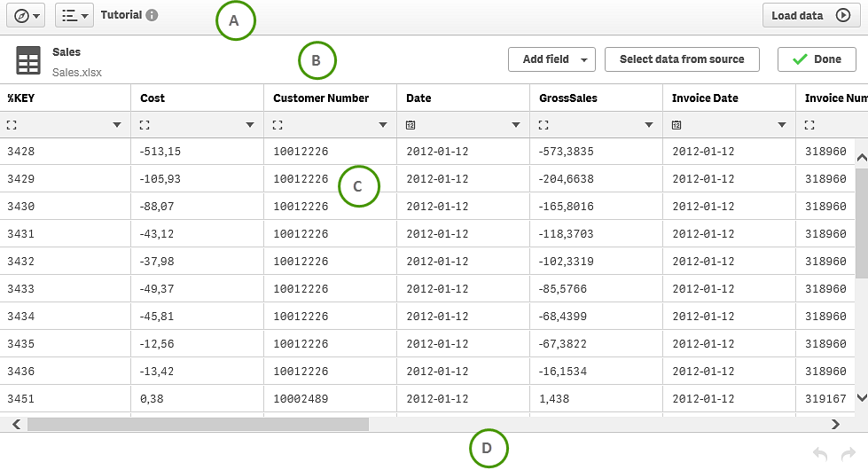Expand the GrossSales column dropdown

click(649, 125)
